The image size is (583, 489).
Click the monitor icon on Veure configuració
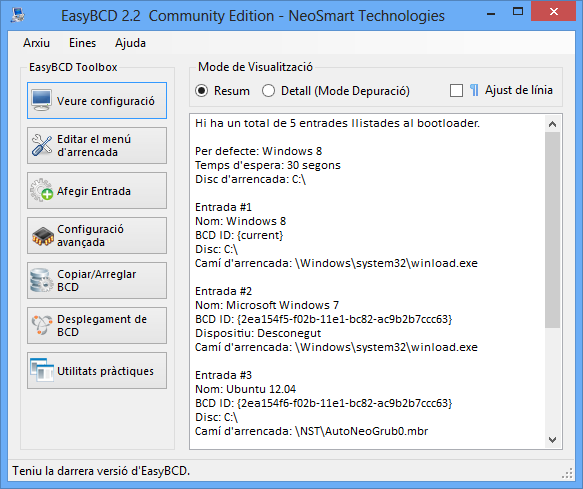pyautogui.click(x=41, y=100)
